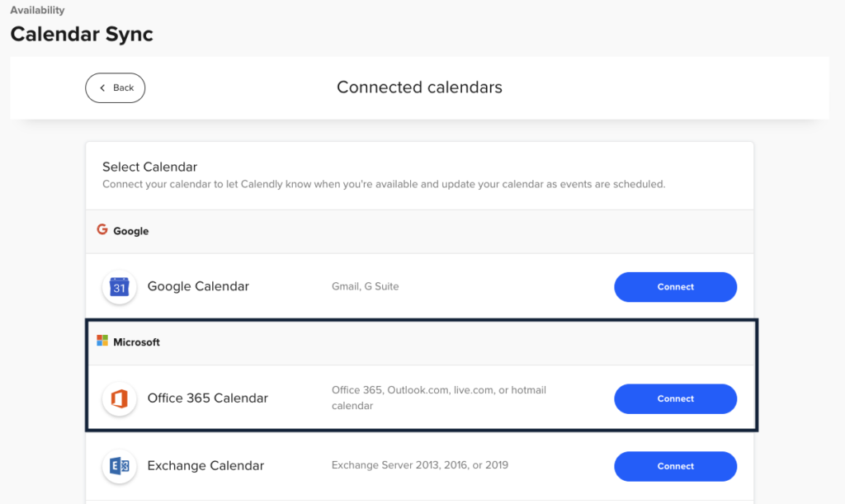Click the Exchange Calendar icon
The image size is (845, 504).
120,466
